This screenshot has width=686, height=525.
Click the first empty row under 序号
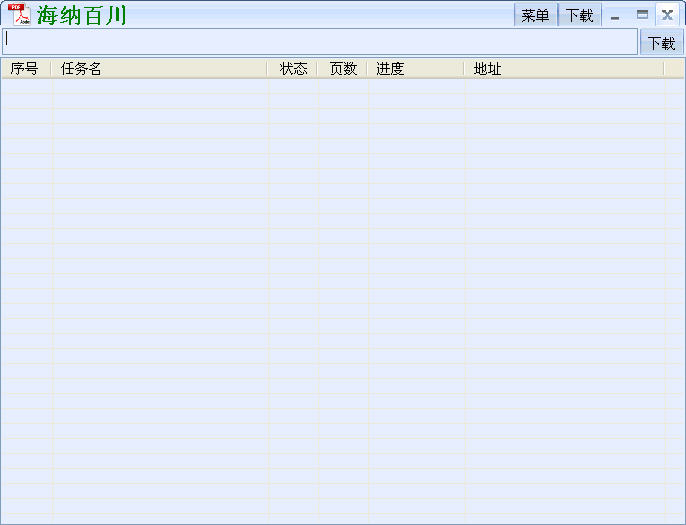point(26,86)
